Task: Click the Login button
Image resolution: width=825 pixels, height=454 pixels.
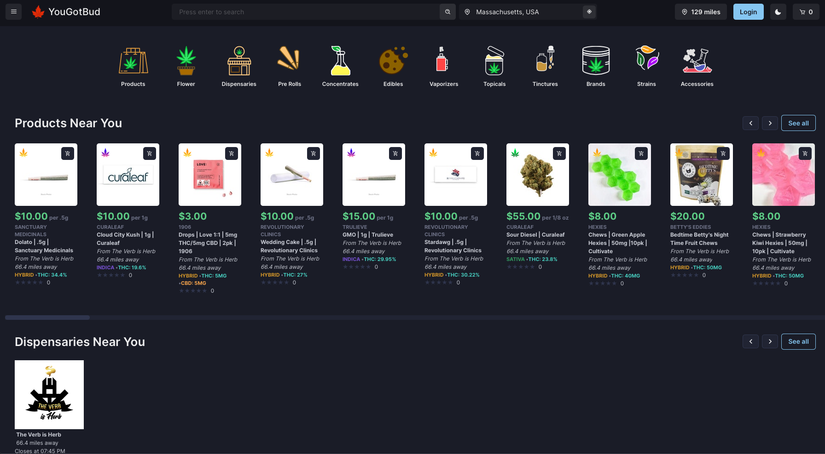Action: [748, 12]
